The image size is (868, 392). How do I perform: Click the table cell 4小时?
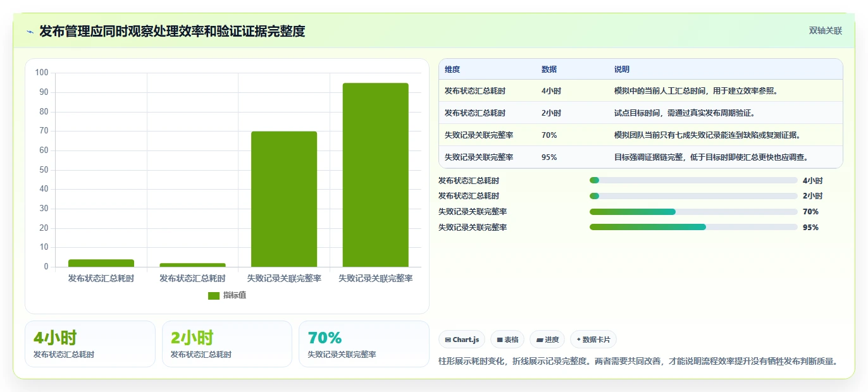pos(551,91)
